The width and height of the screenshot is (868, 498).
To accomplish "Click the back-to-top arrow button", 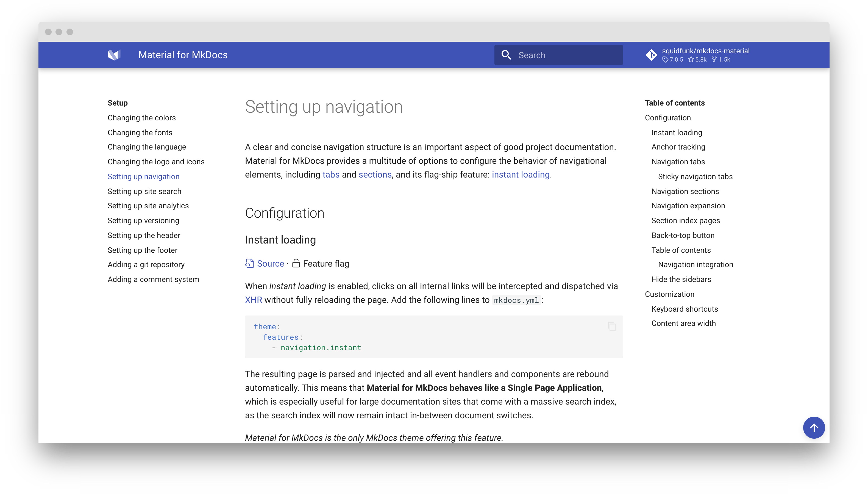I will [814, 428].
